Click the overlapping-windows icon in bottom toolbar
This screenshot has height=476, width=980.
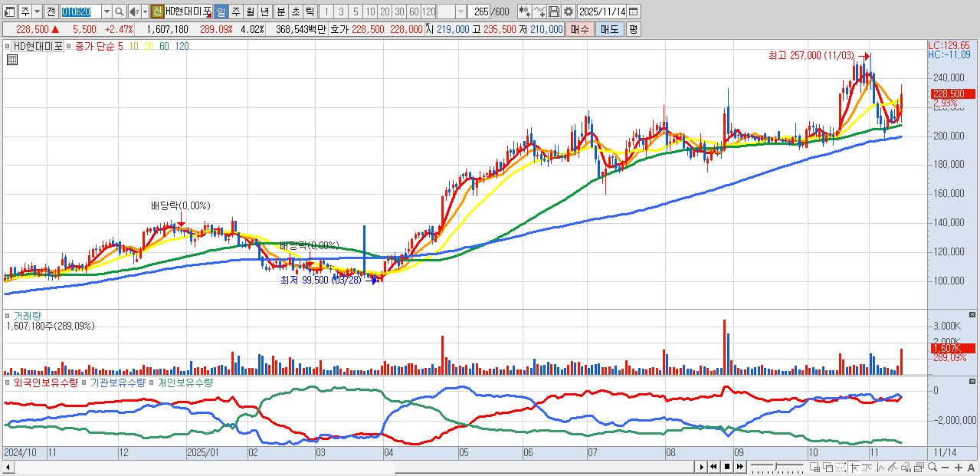(x=828, y=467)
